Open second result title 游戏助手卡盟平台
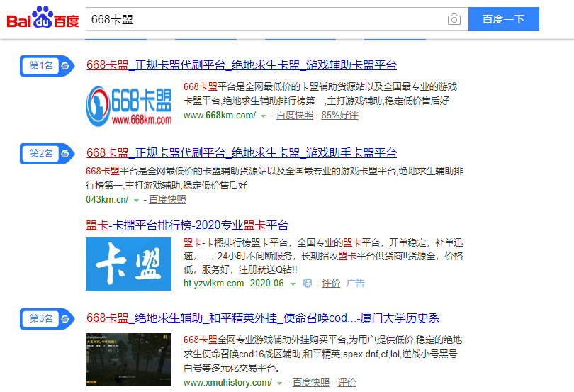Image resolution: width=574 pixels, height=392 pixels. [x=242, y=153]
